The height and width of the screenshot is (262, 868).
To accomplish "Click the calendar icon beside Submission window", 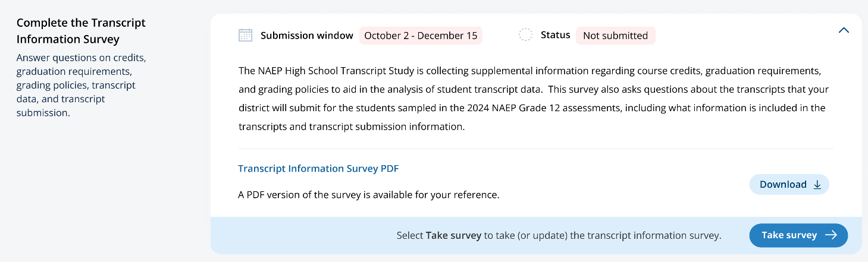I will pos(245,36).
